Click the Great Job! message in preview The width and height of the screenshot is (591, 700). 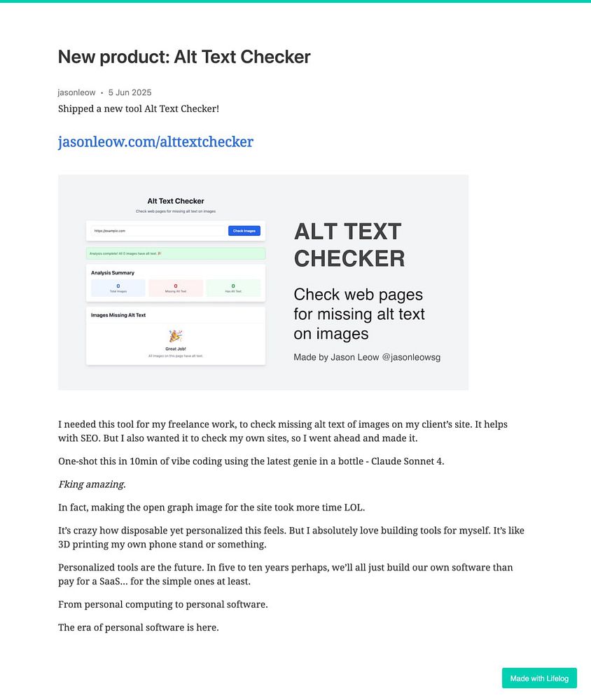click(176, 349)
